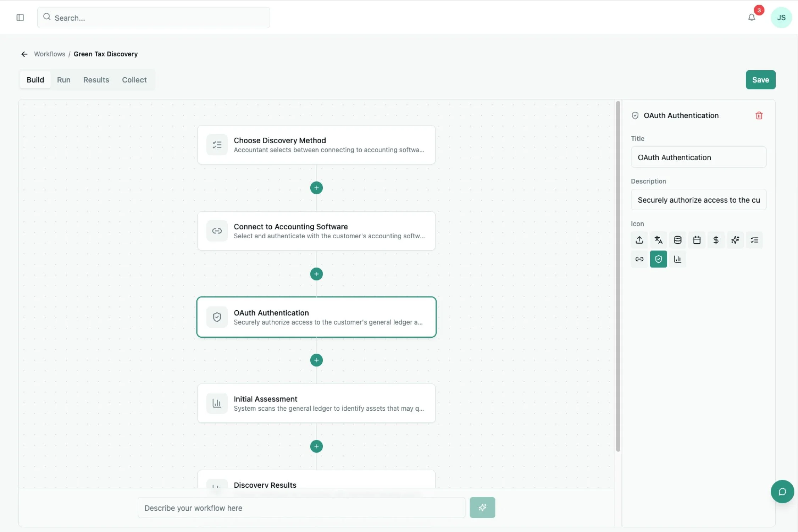Focus the Describe your workflow input

tap(301, 508)
